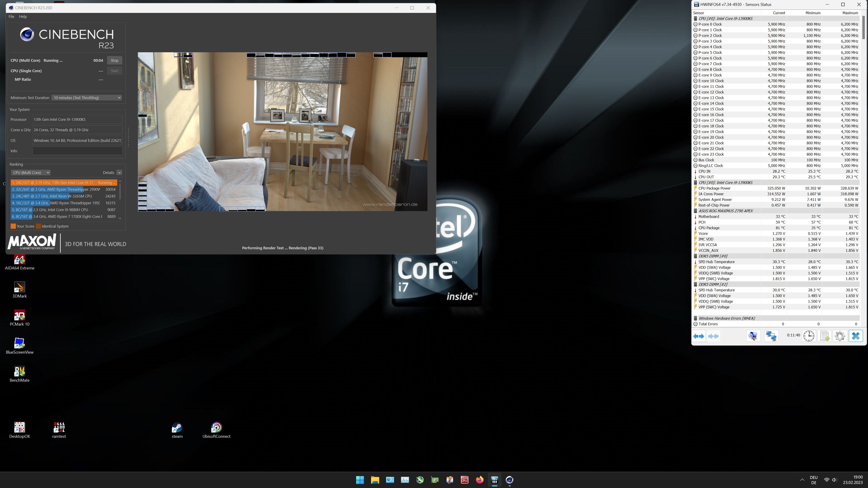Stop the CPU Multi Core test
This screenshot has width=868, height=488.
pyautogui.click(x=114, y=60)
